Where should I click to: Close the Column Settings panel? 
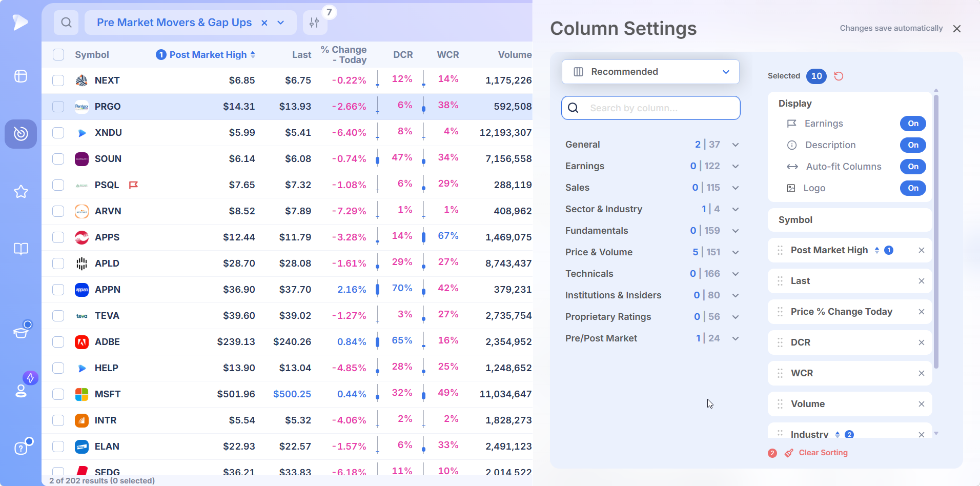tap(957, 29)
